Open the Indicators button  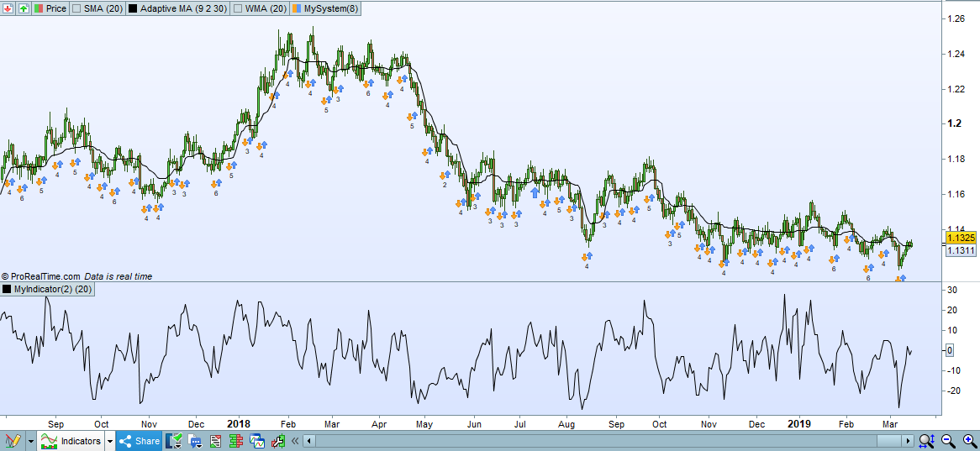pyautogui.click(x=71, y=441)
